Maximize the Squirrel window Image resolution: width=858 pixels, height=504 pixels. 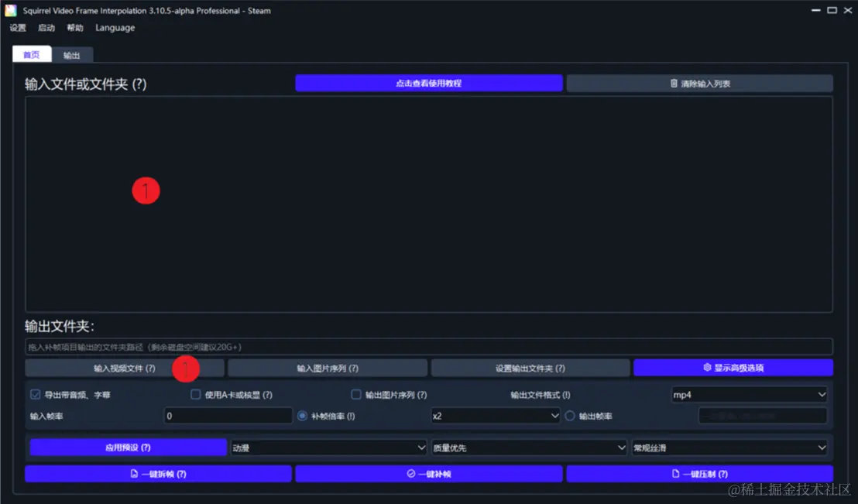pos(832,10)
